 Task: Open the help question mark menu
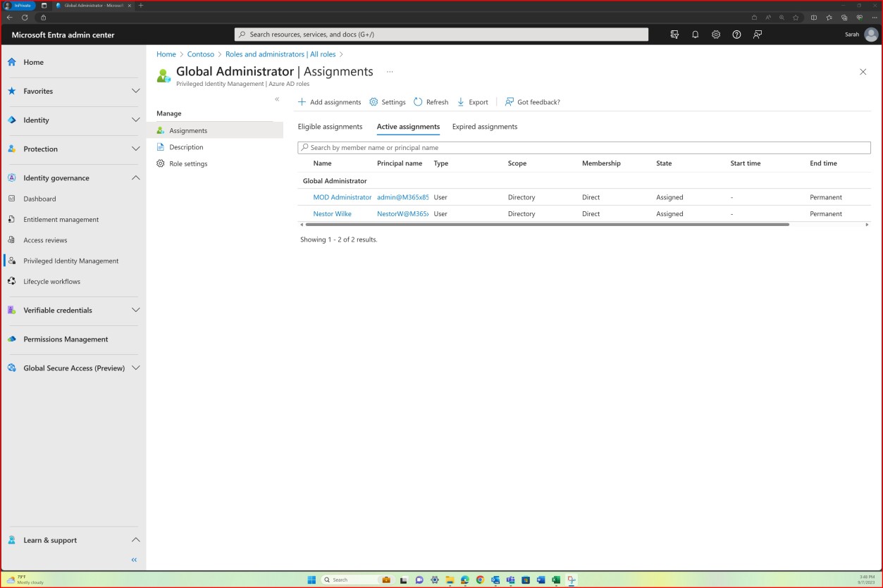736,34
